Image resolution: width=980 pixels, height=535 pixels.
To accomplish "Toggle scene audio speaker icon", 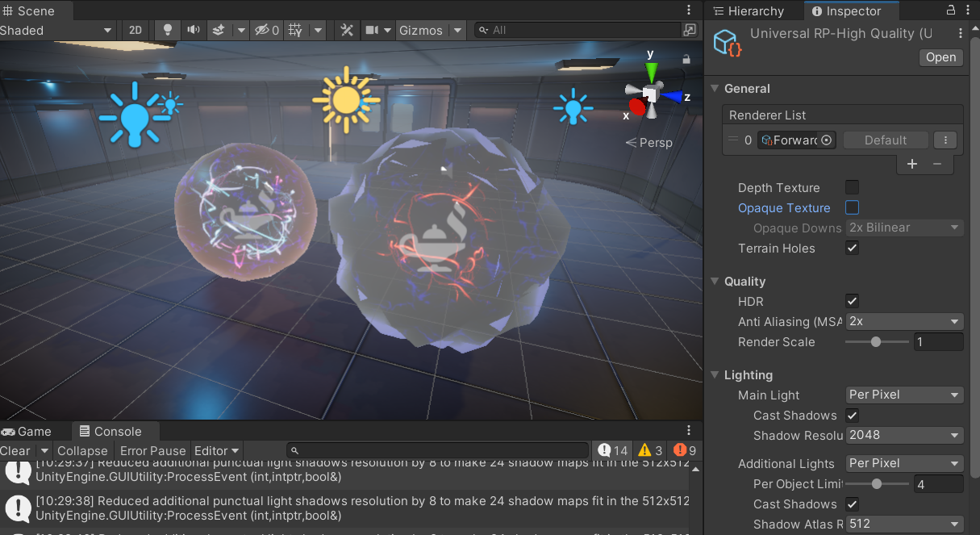I will pos(194,30).
